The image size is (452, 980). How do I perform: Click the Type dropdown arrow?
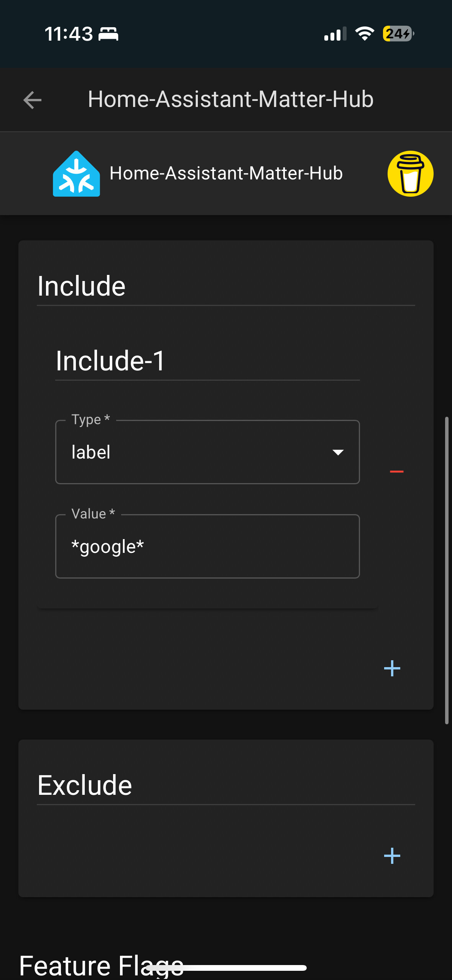(338, 452)
